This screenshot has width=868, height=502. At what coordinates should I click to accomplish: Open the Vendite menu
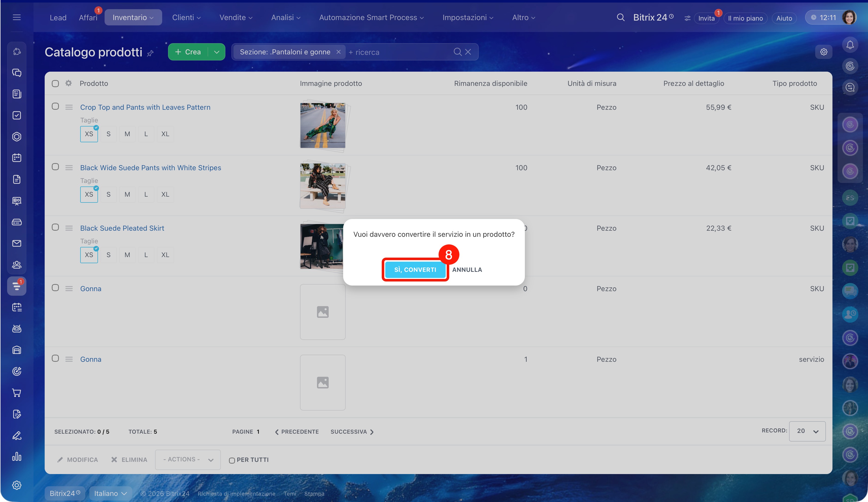coord(236,18)
